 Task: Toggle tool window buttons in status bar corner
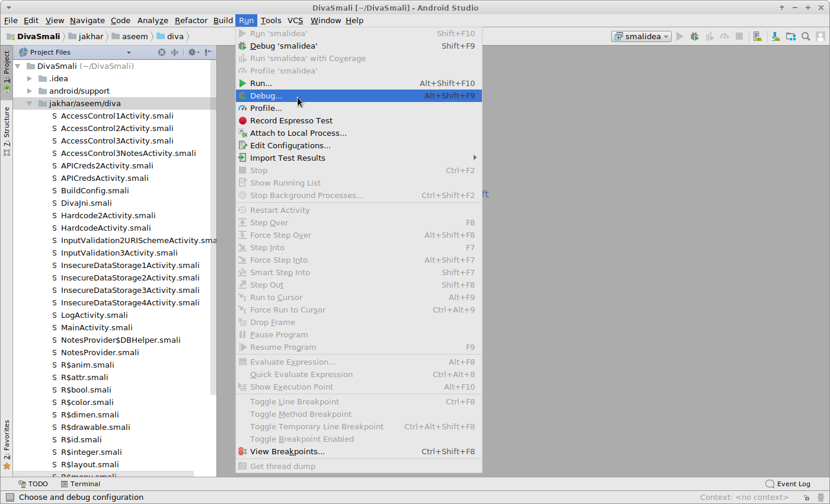[x=9, y=497]
